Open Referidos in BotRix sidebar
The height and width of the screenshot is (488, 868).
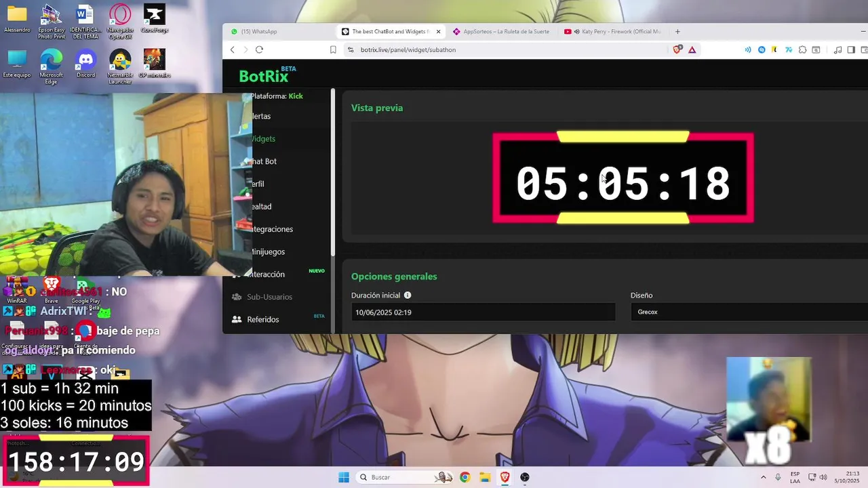[x=262, y=319]
